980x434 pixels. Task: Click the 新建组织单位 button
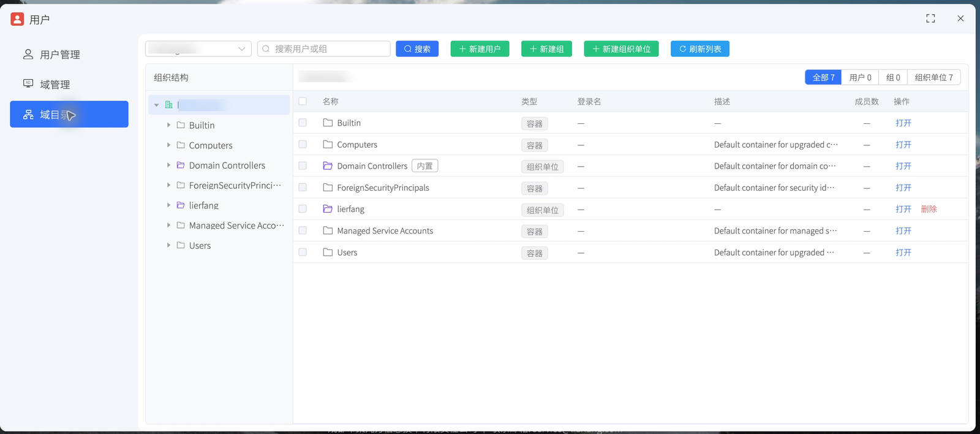pos(621,49)
